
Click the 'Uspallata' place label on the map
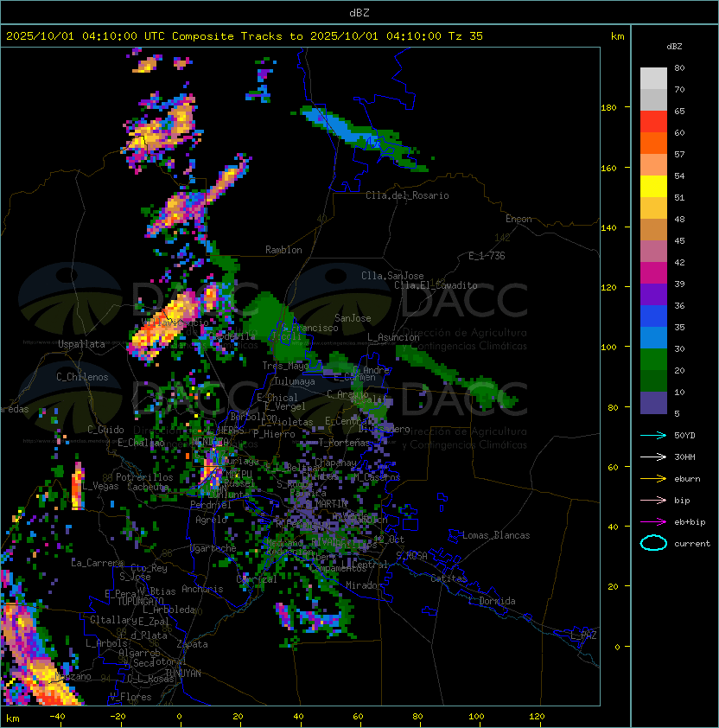[x=81, y=344]
